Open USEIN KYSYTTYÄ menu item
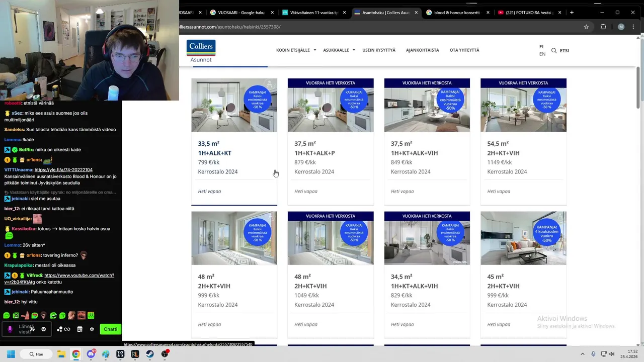 [x=379, y=50]
